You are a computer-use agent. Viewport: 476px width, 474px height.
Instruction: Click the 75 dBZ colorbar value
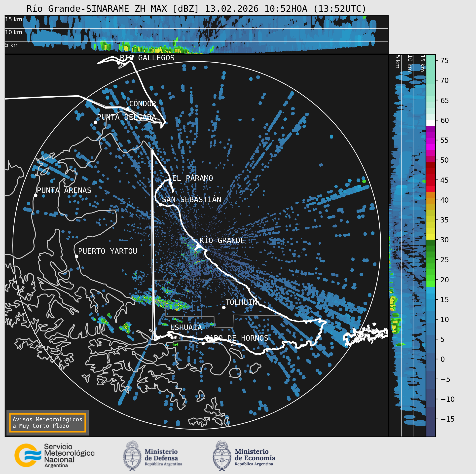tap(444, 61)
